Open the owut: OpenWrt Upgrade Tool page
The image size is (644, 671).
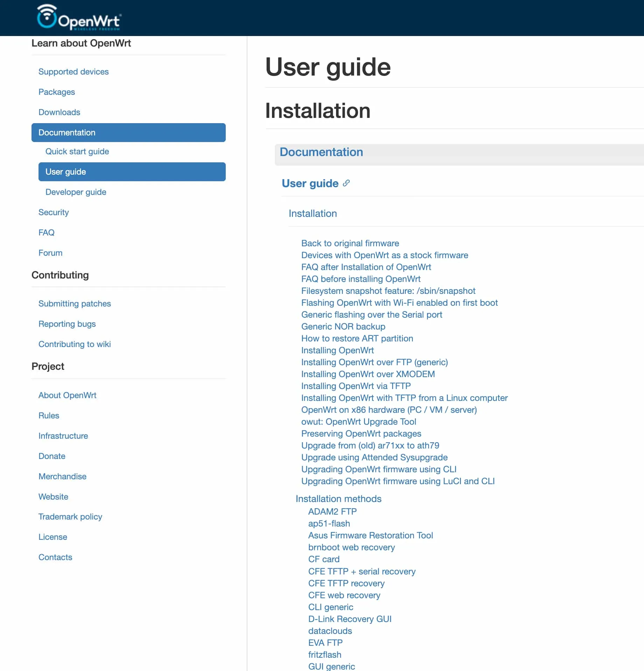click(x=358, y=422)
